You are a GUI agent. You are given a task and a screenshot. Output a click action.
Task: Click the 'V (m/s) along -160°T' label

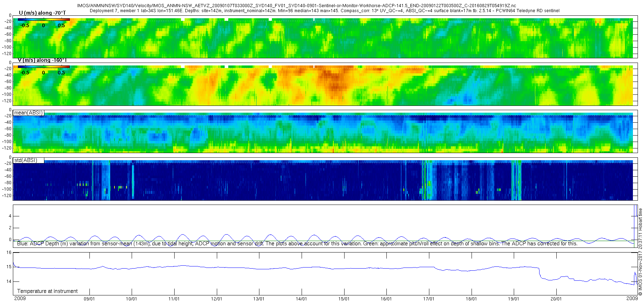[42, 60]
